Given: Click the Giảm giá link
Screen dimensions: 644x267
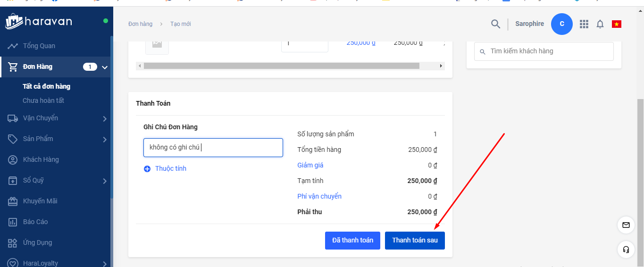Looking at the screenshot, I should pyautogui.click(x=310, y=165).
